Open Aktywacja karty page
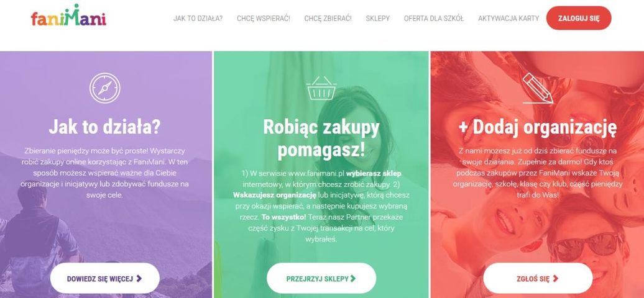 (x=508, y=19)
